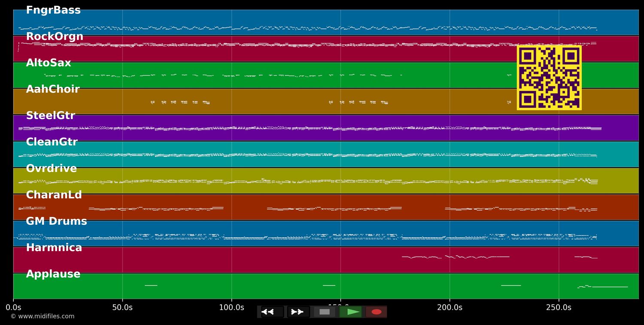Viewport: 644px width, 325px height.
Task: Toggle the GM Drums track
Action: coord(56,221)
